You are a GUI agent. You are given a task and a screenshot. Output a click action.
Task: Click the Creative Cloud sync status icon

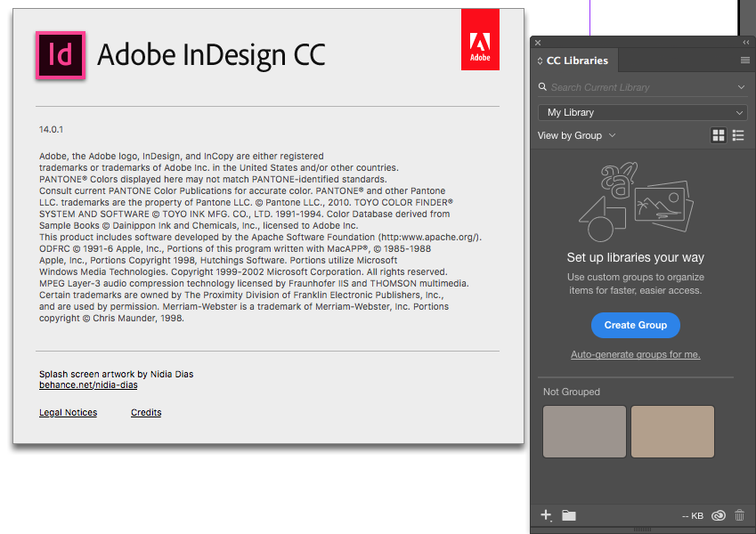718,515
